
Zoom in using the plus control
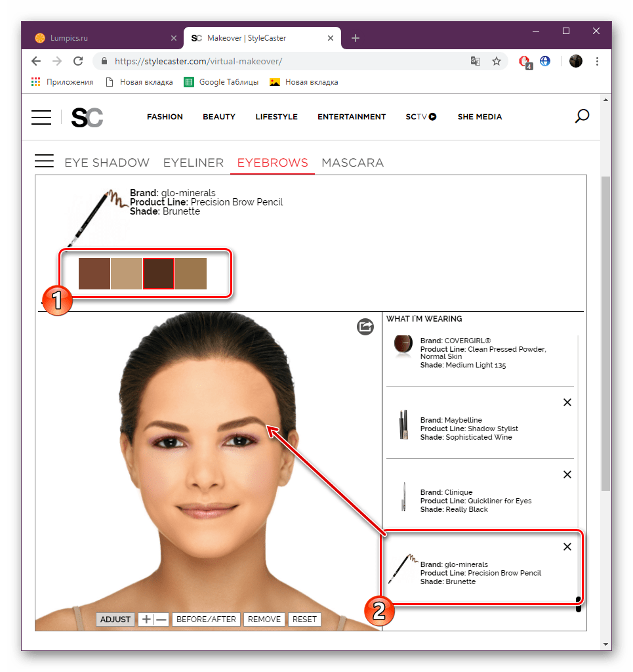coord(147,619)
